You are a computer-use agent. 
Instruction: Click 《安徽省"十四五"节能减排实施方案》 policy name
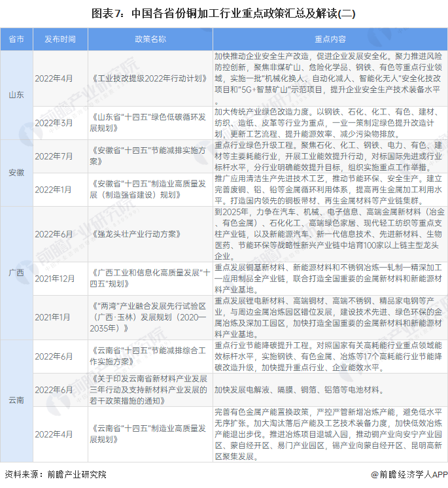click(148, 156)
